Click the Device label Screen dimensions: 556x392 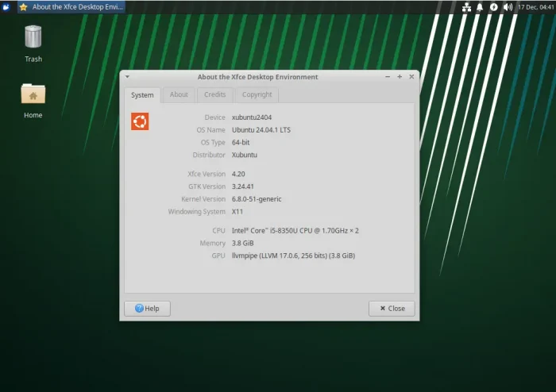point(215,117)
